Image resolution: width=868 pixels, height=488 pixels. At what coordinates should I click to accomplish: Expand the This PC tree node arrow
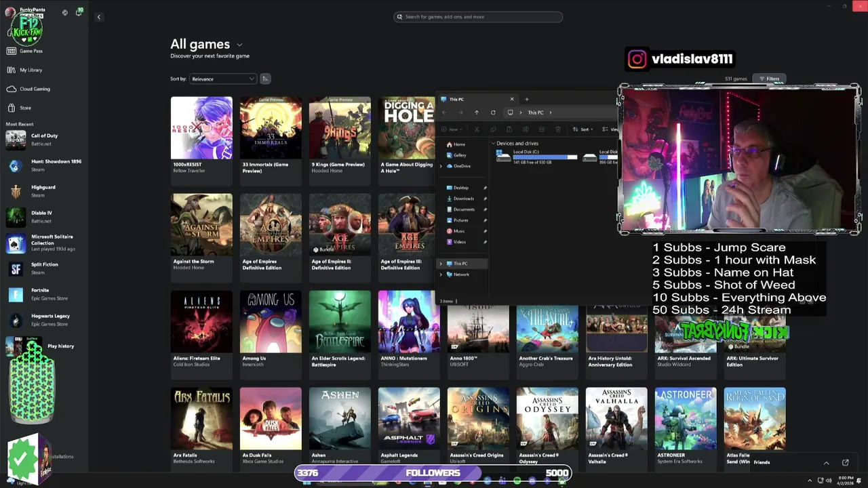441,264
